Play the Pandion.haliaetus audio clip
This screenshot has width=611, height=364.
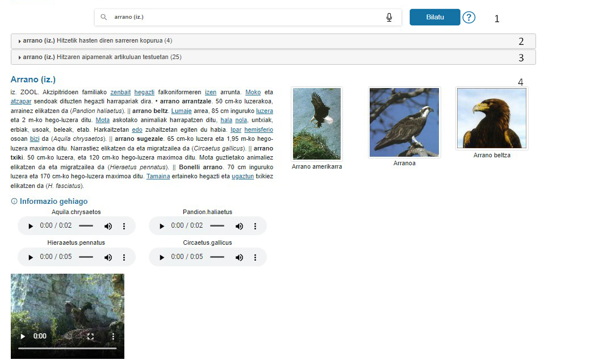162,226
